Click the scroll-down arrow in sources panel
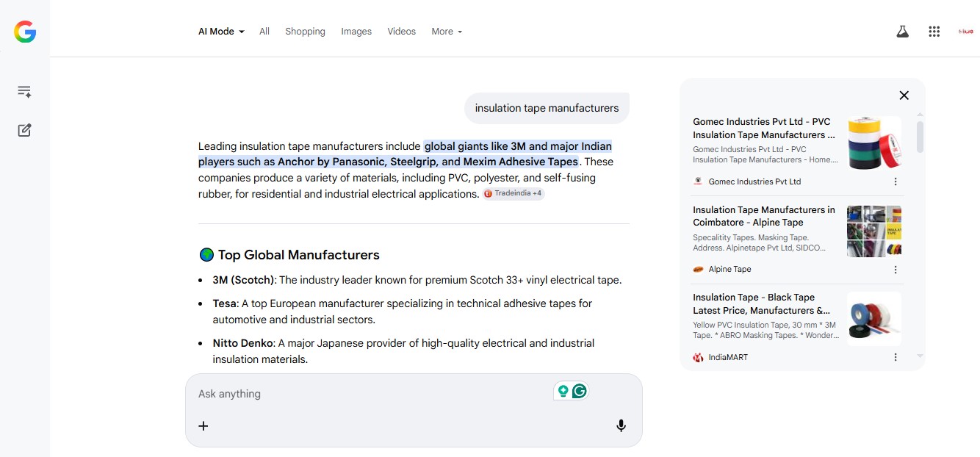Viewport: 980px width, 457px height. point(920,356)
